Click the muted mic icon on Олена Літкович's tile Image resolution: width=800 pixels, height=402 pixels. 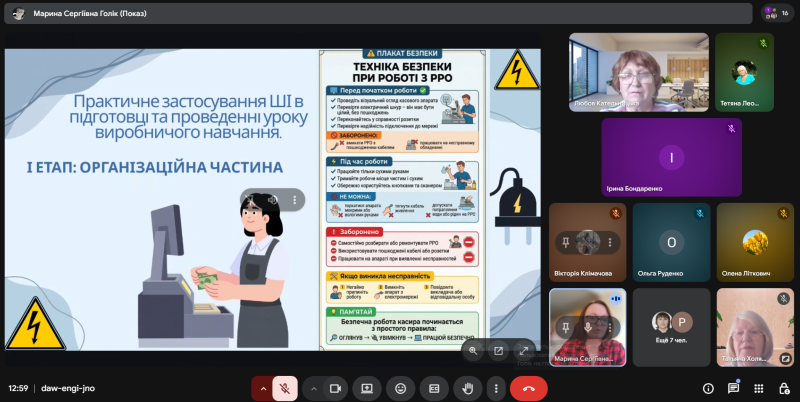click(783, 214)
